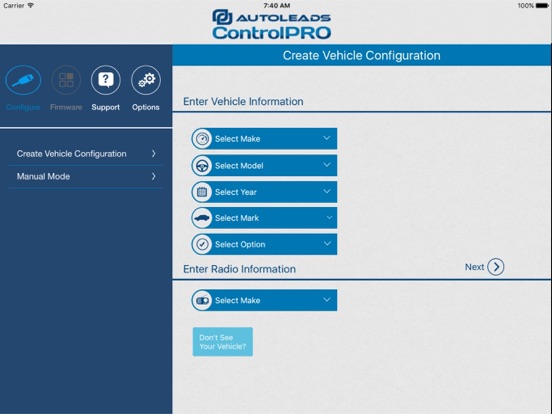
Task: Click the speedometer icon beside vehicle Select Make
Action: pyautogui.click(x=202, y=139)
